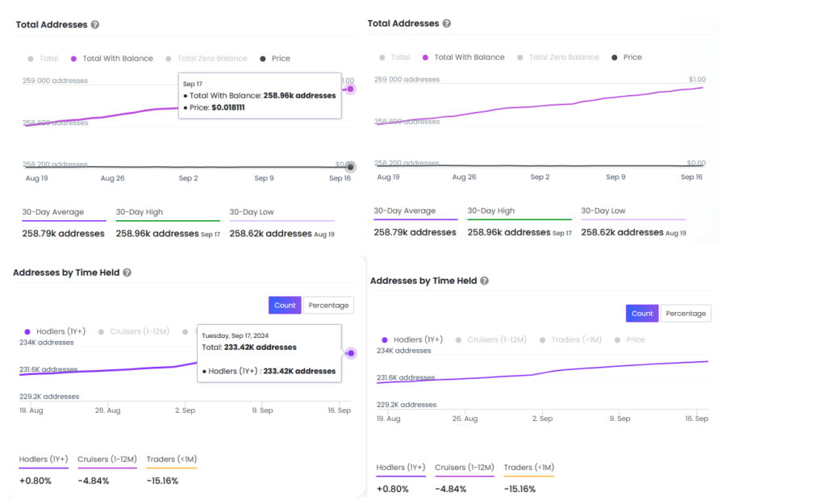The height and width of the screenshot is (504, 826).
Task: Click purple Sep 17 data point in left Total Addresses chart
Action: [350, 89]
